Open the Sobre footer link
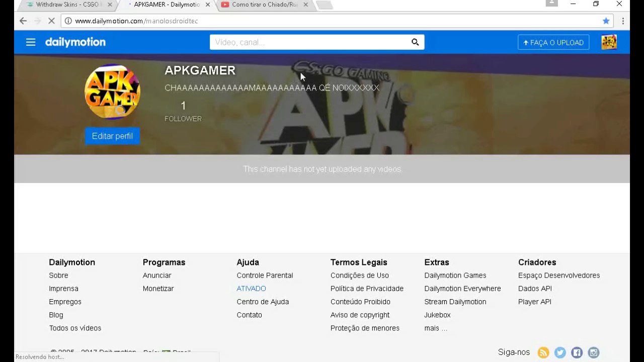 pos(58,276)
